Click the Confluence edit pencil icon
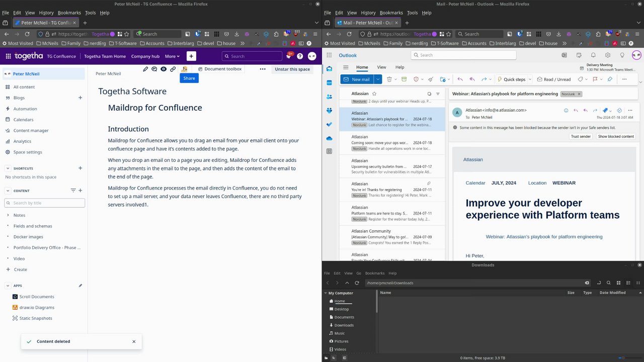 145,69
